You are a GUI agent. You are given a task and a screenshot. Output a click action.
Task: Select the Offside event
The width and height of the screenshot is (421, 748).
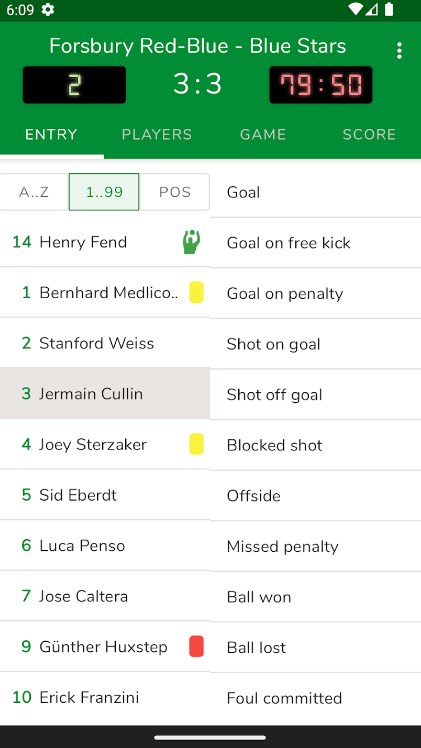316,496
